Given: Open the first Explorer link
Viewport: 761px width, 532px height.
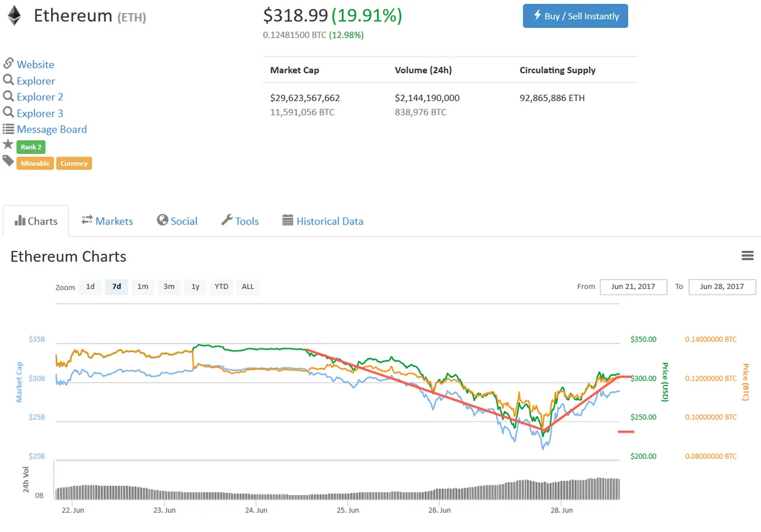Looking at the screenshot, I should click(36, 81).
